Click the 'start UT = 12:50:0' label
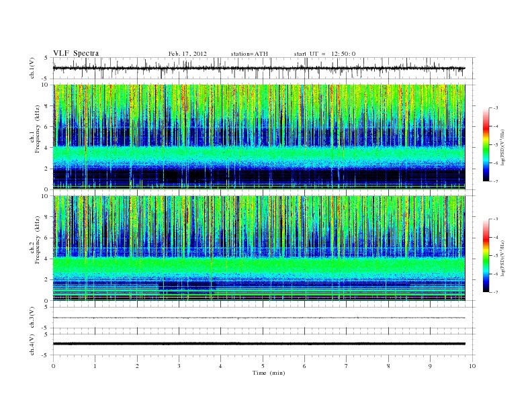The image size is (532, 411). 324,54
